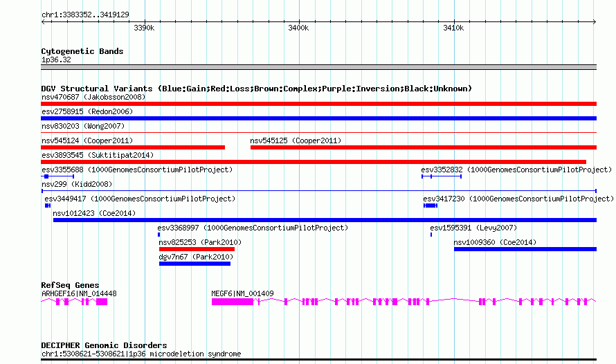Click the esv3893545 (Suktitipat2014) label

pyautogui.click(x=98, y=155)
